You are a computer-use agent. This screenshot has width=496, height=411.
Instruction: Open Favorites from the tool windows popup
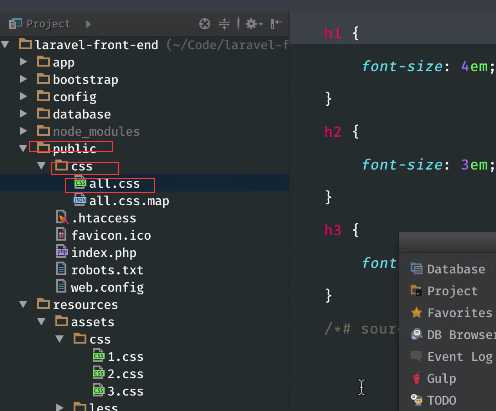click(460, 313)
